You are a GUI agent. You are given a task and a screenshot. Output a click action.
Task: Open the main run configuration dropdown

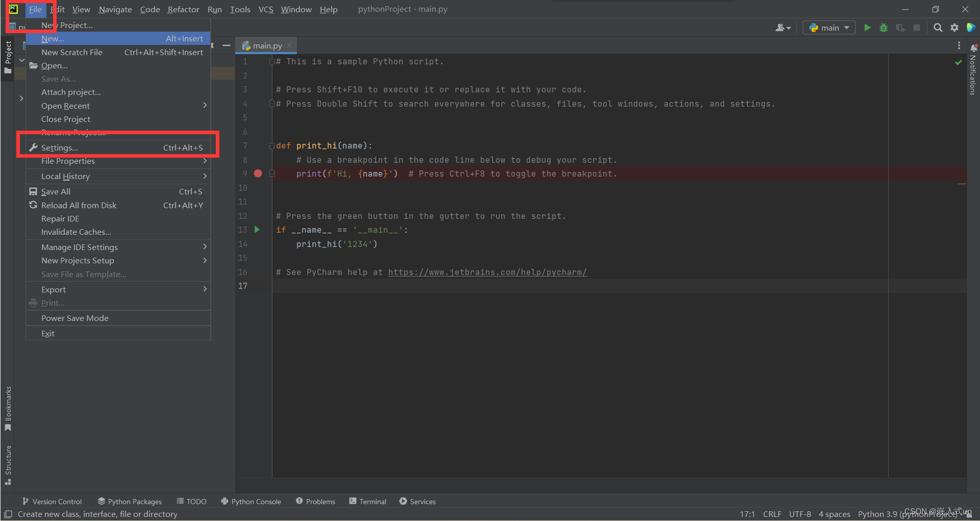[x=829, y=28]
